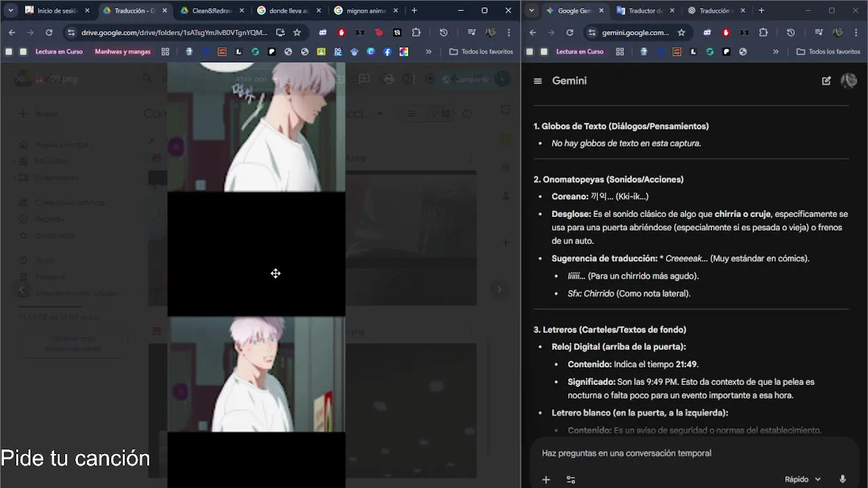
Task: Open the profile avatar in left Chrome toolbar
Action: pos(490,33)
